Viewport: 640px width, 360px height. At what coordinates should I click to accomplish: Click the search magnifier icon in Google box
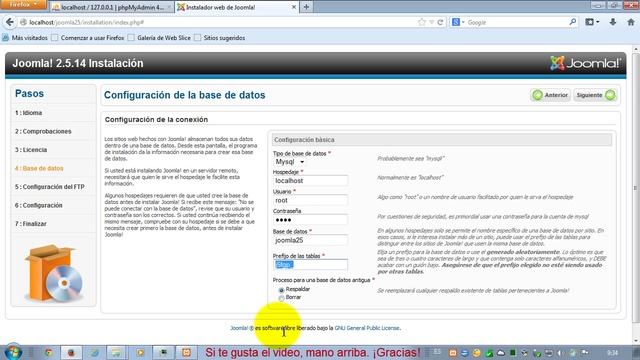[573, 22]
